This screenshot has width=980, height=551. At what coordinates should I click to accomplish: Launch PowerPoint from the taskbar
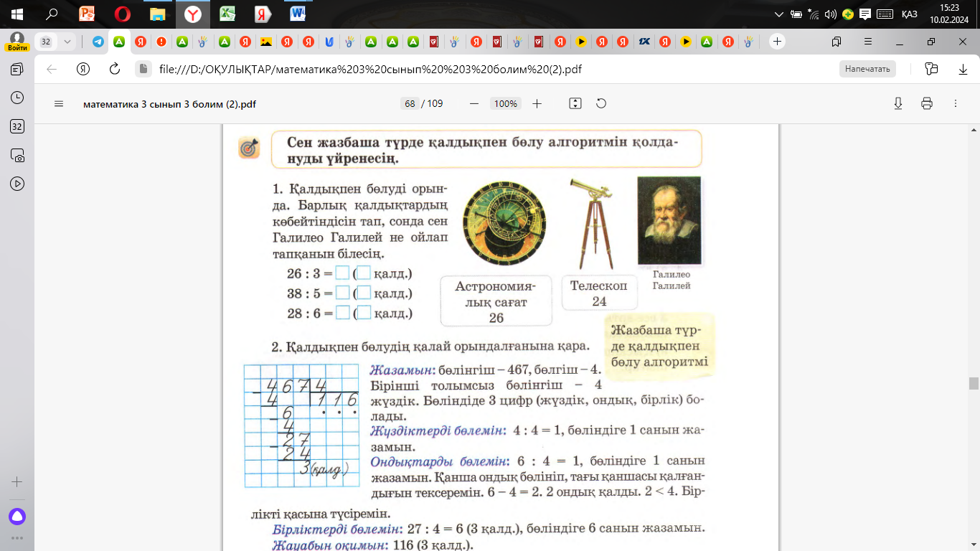87,14
